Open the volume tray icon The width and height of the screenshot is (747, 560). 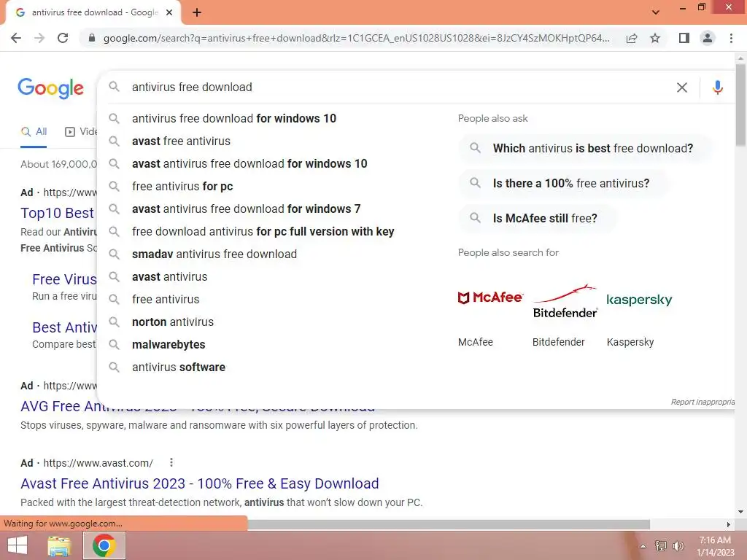[x=678, y=545]
